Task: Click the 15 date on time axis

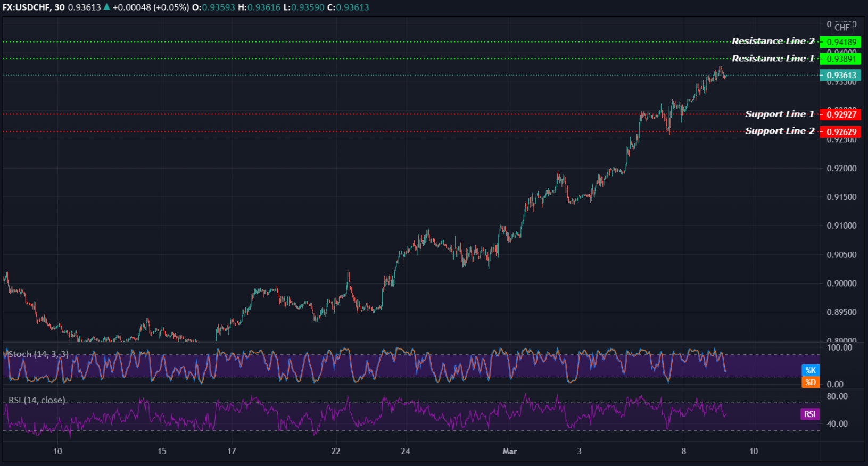Action: pyautogui.click(x=162, y=451)
